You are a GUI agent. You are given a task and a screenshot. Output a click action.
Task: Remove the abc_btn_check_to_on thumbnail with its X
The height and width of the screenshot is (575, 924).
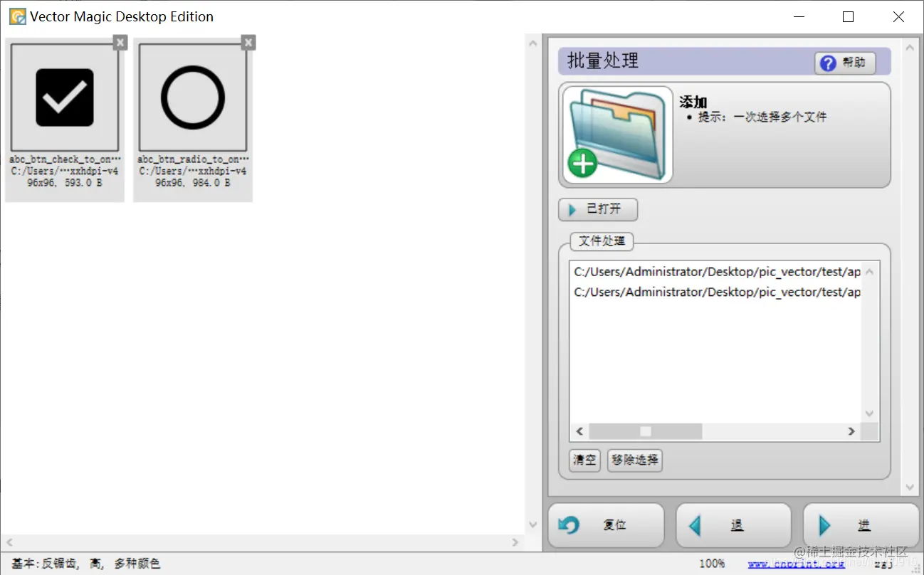click(120, 43)
